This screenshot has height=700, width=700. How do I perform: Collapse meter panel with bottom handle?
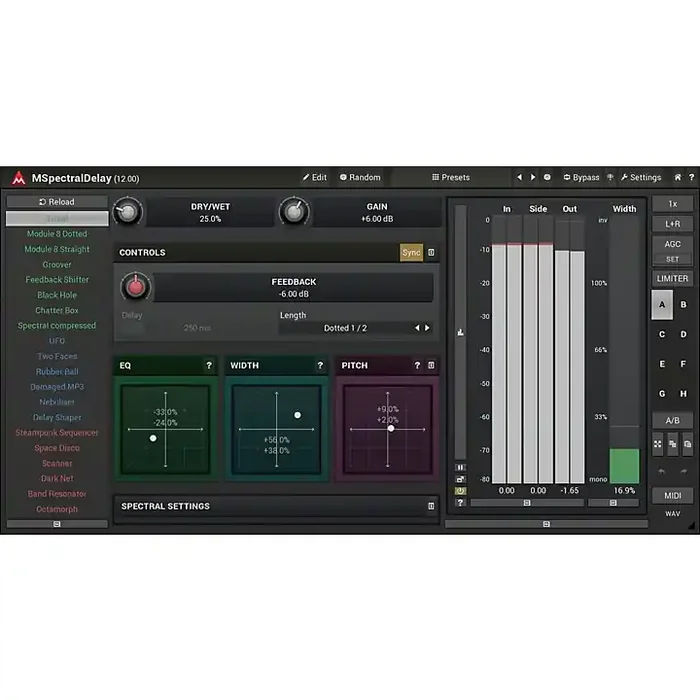point(546,524)
